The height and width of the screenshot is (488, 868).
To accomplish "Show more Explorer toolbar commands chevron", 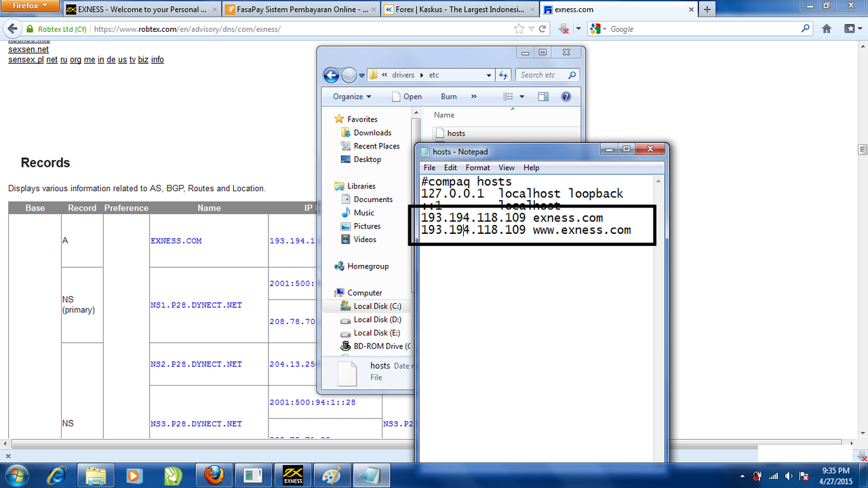I will (x=473, y=97).
